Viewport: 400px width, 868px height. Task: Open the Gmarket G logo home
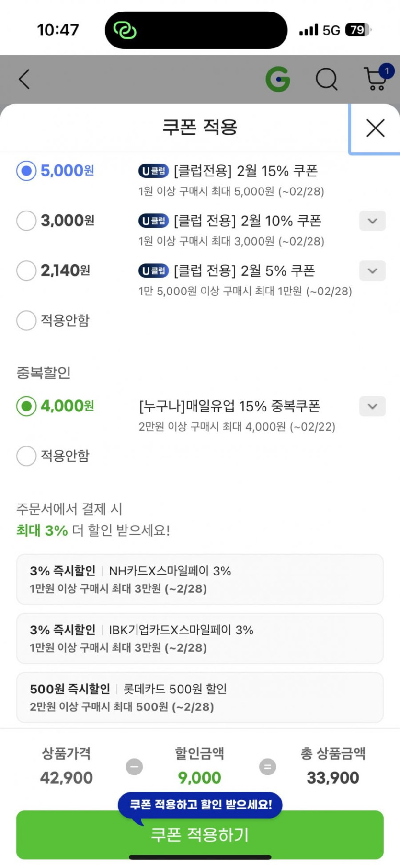click(278, 79)
